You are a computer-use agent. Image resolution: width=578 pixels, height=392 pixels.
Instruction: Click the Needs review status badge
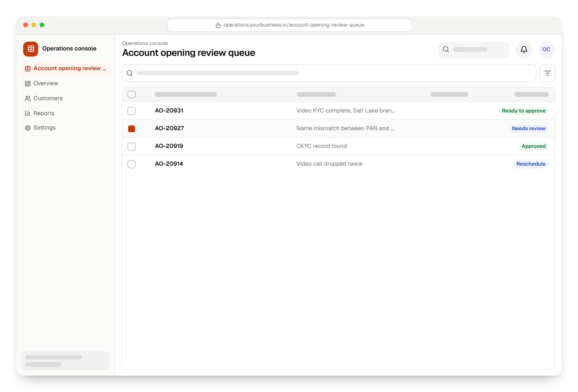click(x=529, y=129)
